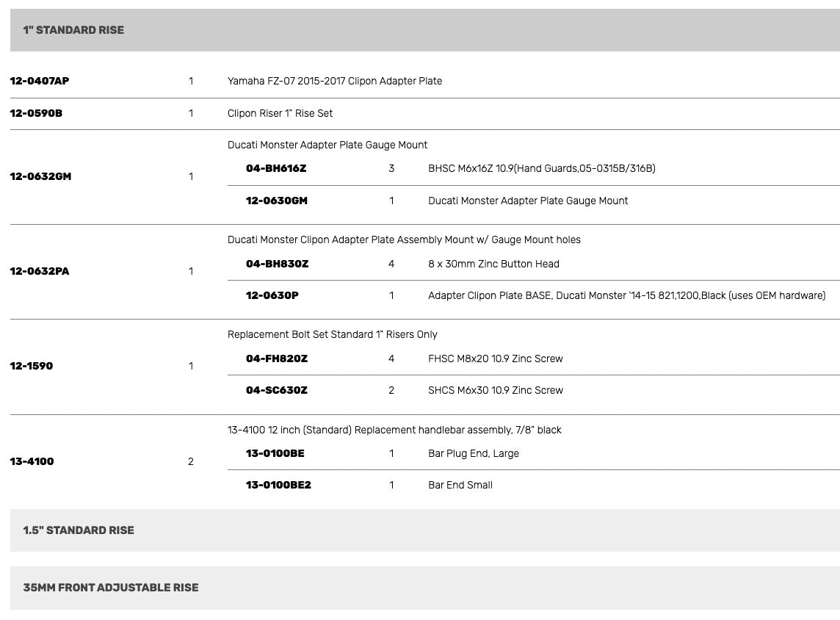Open bar plug end 13-0100BE
Screen dimensions: 840x620
pyautogui.click(x=275, y=453)
